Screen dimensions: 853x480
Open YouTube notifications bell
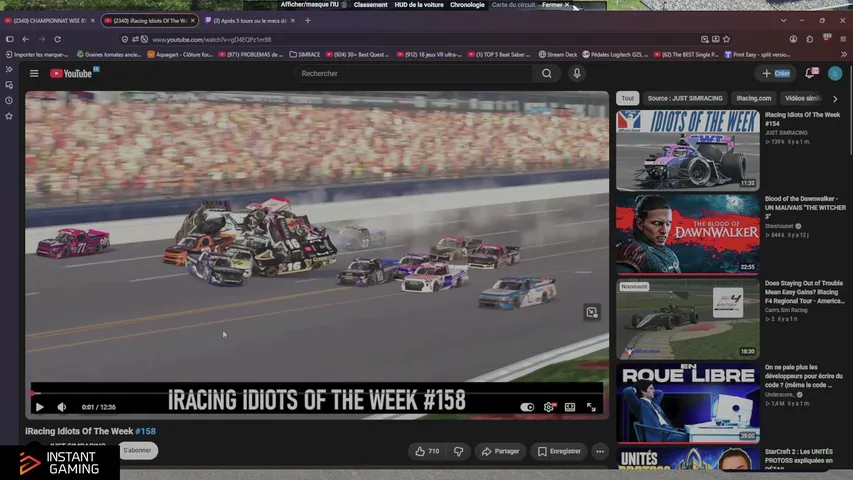(810, 73)
